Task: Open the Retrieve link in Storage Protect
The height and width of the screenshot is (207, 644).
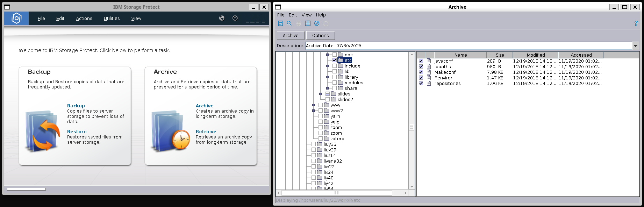Action: coord(206,132)
